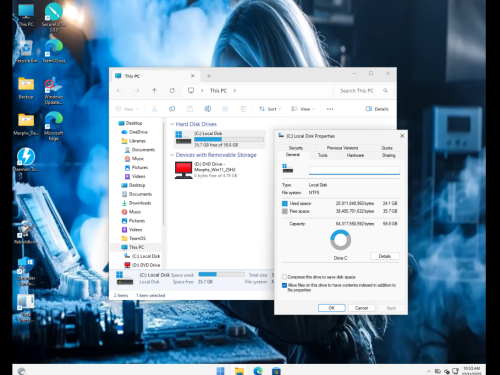
Task: Go up one folder level
Action: [154, 91]
